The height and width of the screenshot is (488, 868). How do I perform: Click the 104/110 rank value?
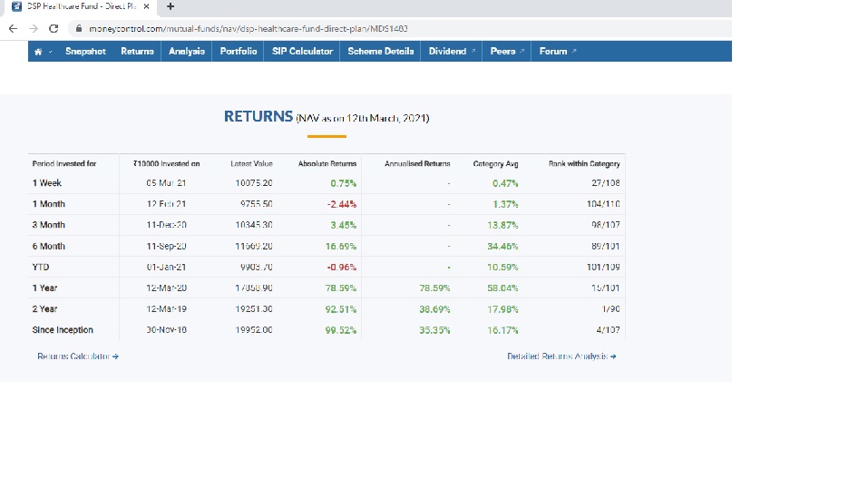pos(603,204)
